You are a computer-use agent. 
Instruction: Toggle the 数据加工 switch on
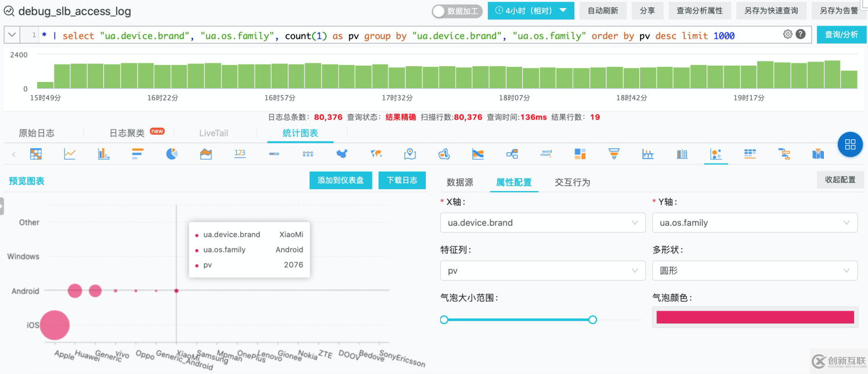click(457, 10)
